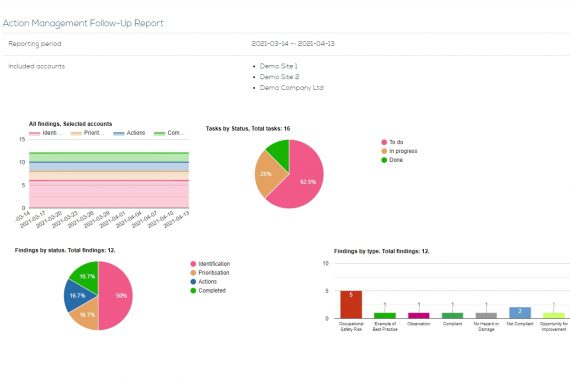The height and width of the screenshot is (380, 570).
Task: Click the Done legend entry
Action: click(392, 160)
